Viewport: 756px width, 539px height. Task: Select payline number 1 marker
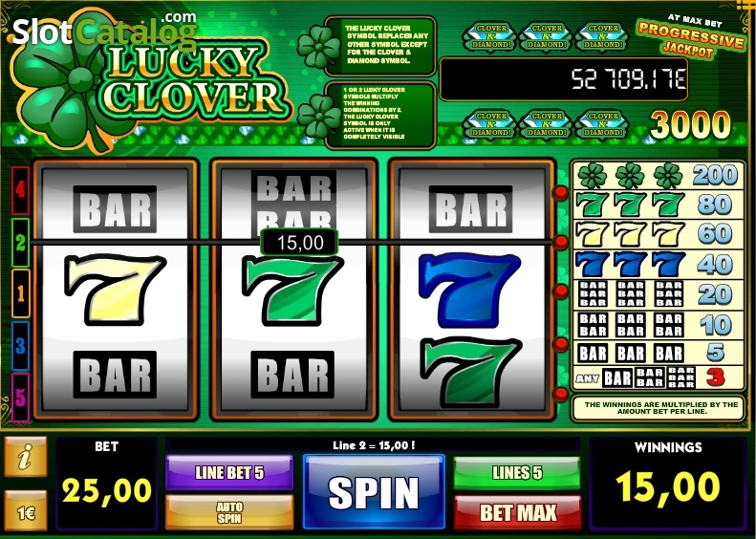20,293
